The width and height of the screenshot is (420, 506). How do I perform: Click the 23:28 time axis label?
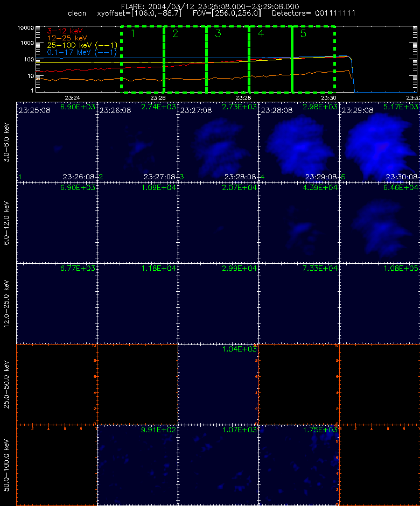point(243,97)
